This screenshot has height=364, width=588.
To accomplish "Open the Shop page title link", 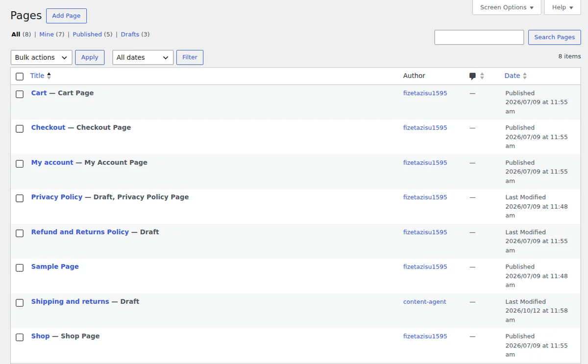I will [40, 336].
